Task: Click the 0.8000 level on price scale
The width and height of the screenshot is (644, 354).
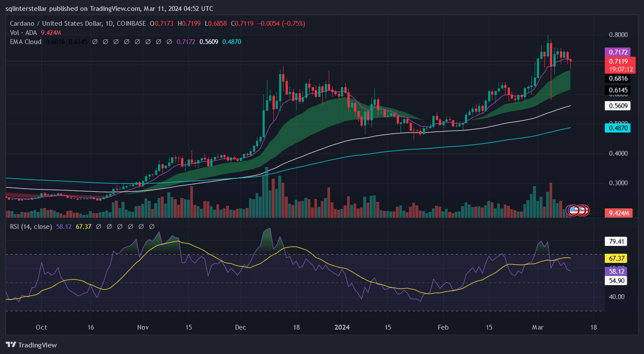Action: click(617, 35)
